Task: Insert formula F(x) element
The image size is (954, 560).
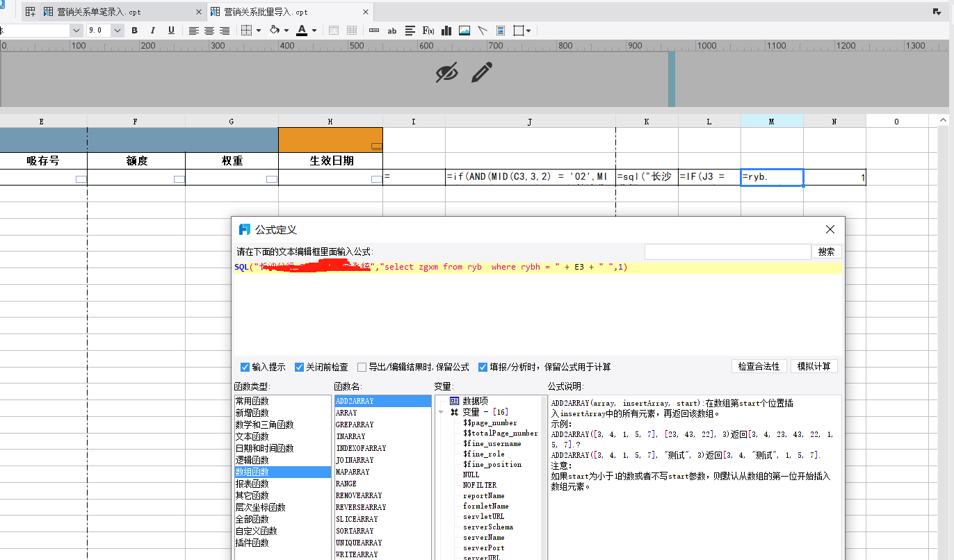Action: click(428, 31)
